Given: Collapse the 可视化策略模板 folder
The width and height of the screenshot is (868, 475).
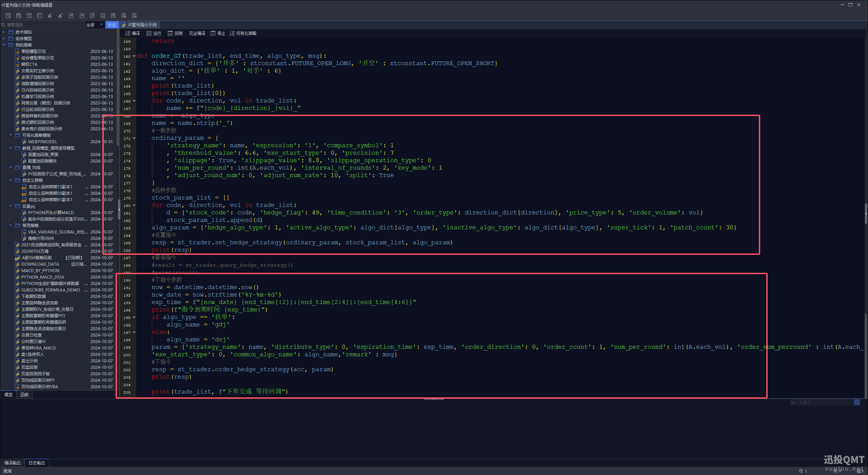Looking at the screenshot, I should (11, 135).
